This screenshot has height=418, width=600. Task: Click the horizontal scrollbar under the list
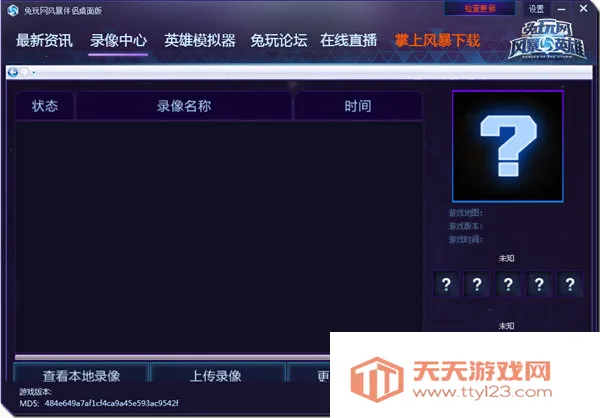[172, 357]
